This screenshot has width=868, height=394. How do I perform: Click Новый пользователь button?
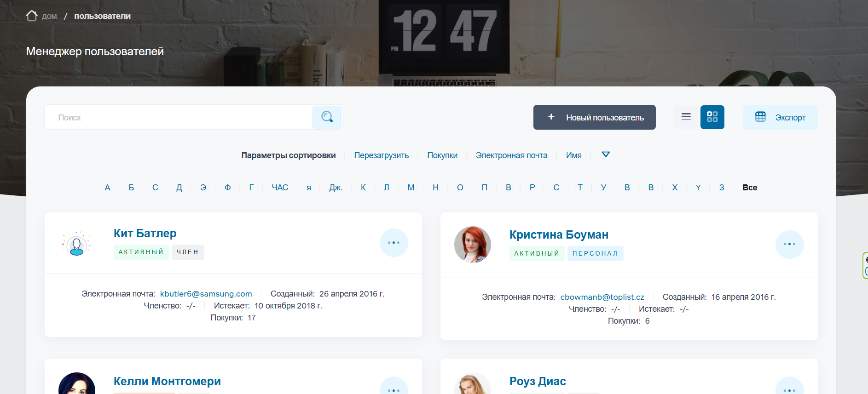(595, 117)
